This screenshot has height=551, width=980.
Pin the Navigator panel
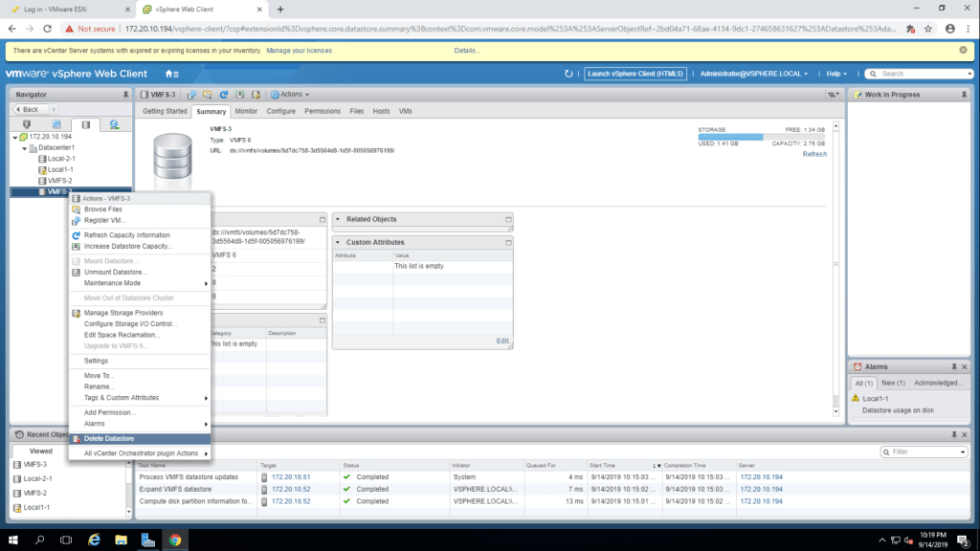(x=125, y=95)
